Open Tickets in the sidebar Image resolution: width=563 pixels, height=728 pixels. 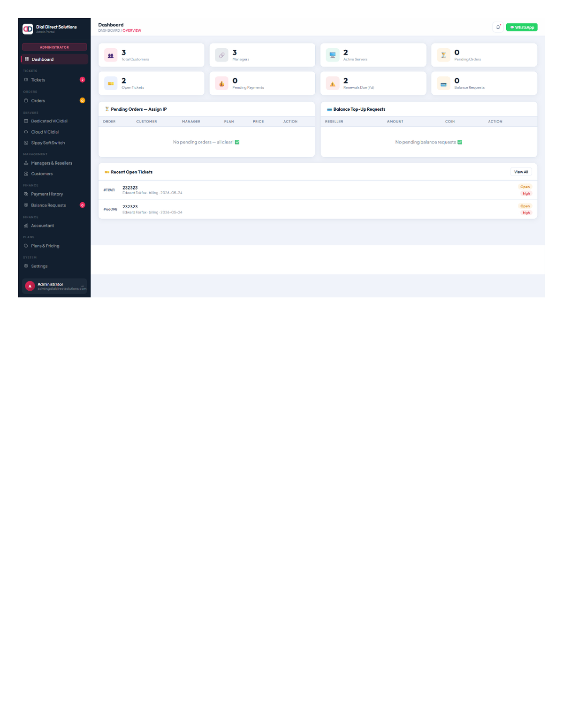pyautogui.click(x=54, y=80)
